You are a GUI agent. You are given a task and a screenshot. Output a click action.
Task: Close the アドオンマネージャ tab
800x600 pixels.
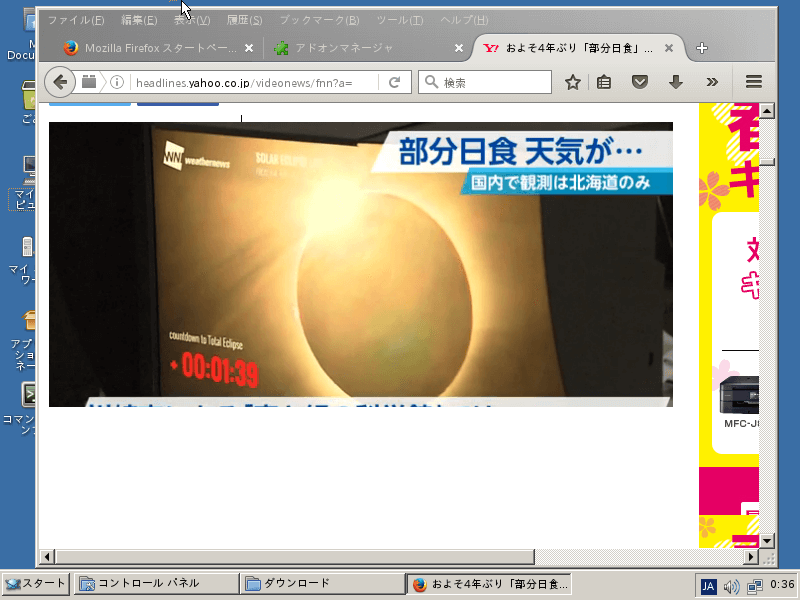(x=459, y=48)
